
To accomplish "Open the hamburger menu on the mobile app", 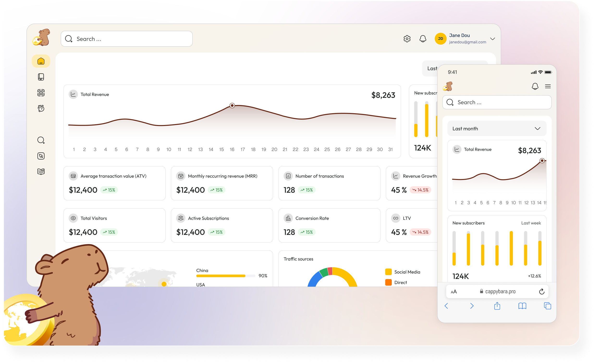I will (x=548, y=86).
